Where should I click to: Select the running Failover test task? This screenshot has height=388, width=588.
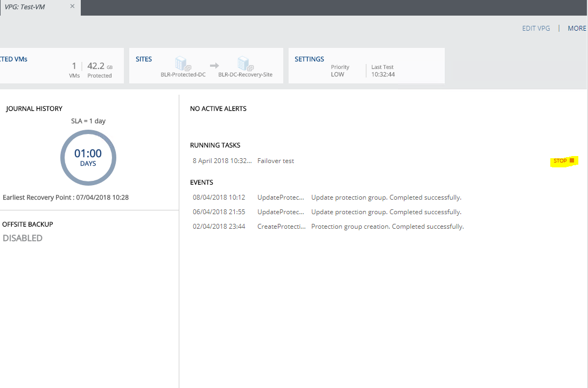[x=276, y=161]
